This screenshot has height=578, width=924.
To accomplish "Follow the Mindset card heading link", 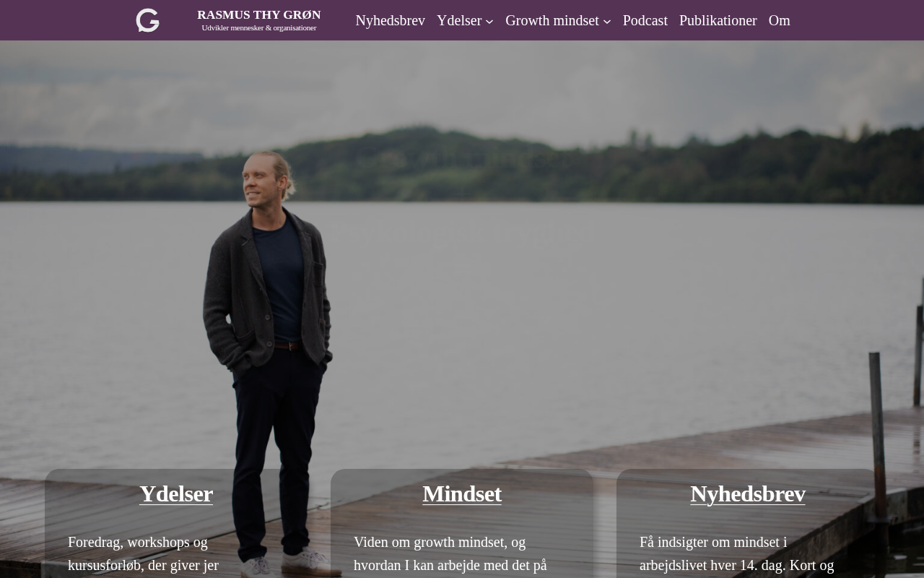I will point(462,493).
